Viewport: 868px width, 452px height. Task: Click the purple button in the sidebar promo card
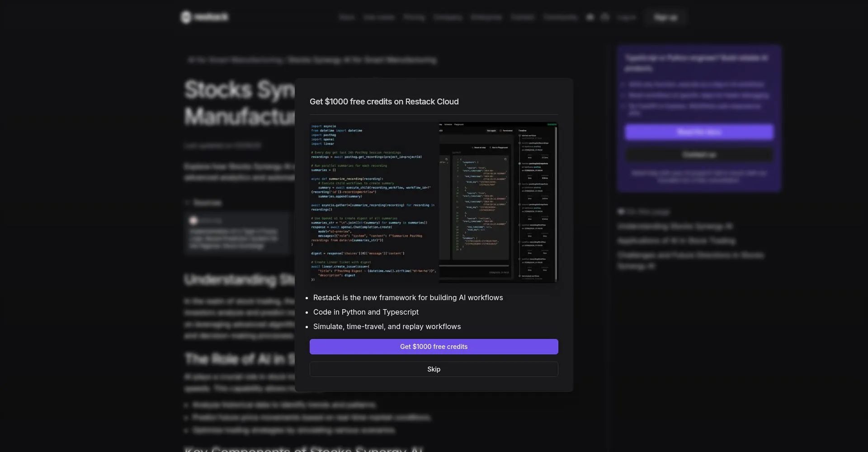[699, 132]
